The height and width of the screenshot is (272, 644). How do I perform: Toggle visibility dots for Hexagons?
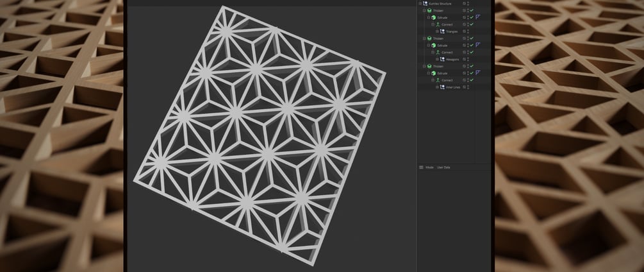tap(468, 59)
